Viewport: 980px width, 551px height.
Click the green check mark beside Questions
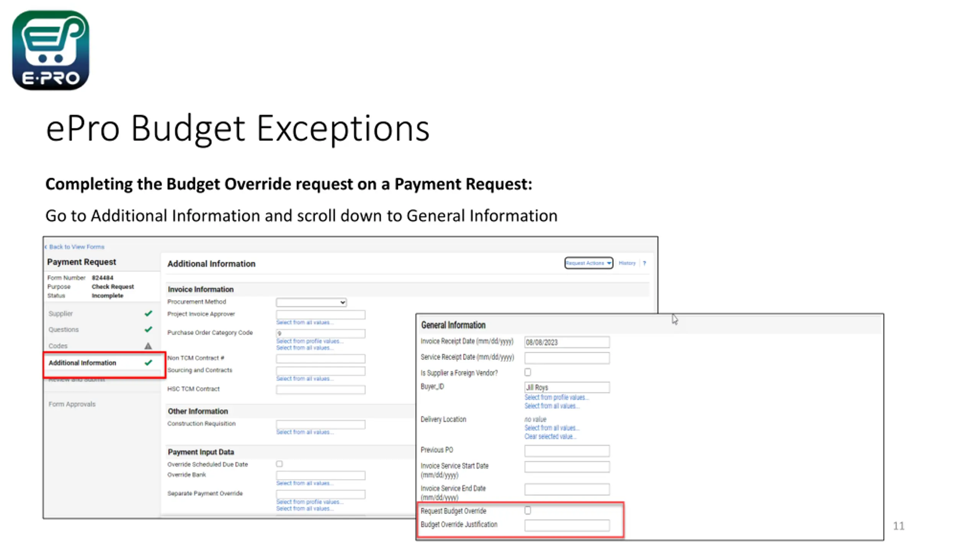pyautogui.click(x=148, y=329)
